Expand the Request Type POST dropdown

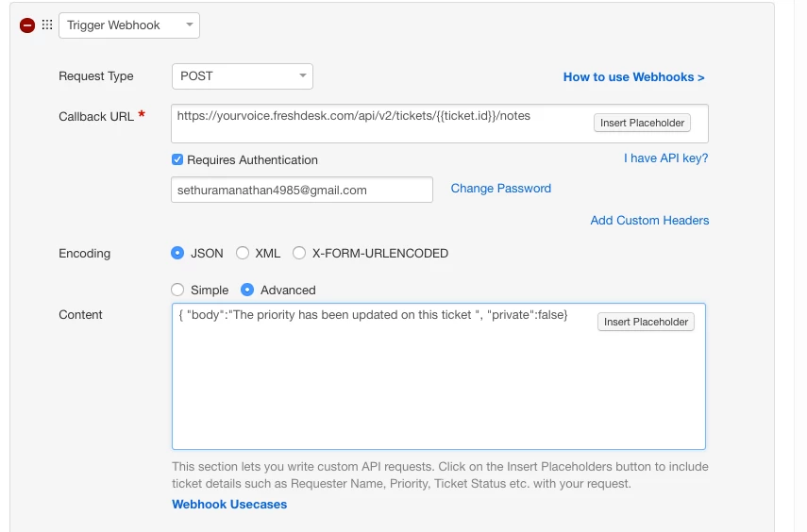pyautogui.click(x=243, y=76)
